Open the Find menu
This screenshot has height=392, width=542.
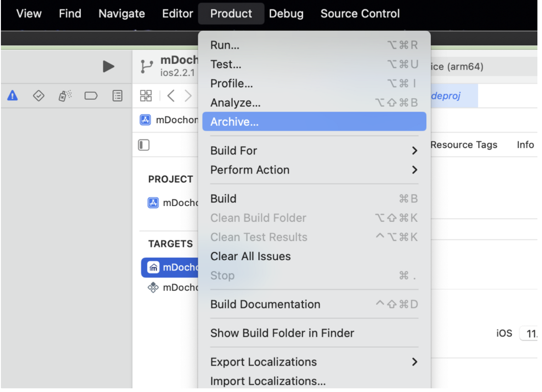pos(70,13)
